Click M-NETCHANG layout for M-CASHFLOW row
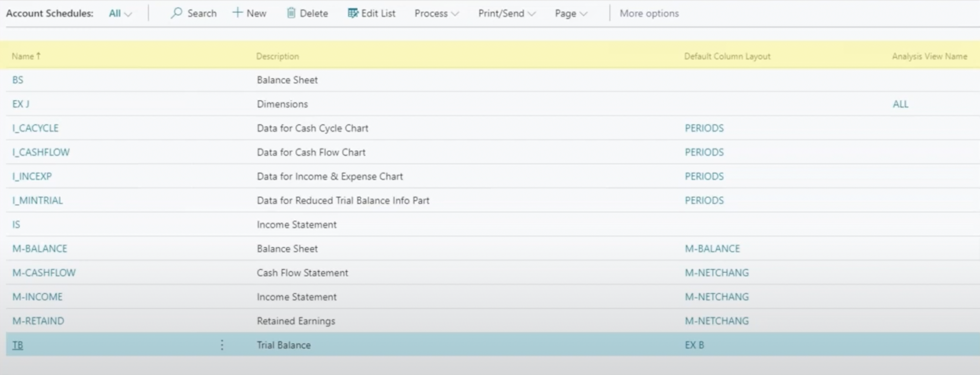Screen dimensions: 980x375 [x=717, y=273]
